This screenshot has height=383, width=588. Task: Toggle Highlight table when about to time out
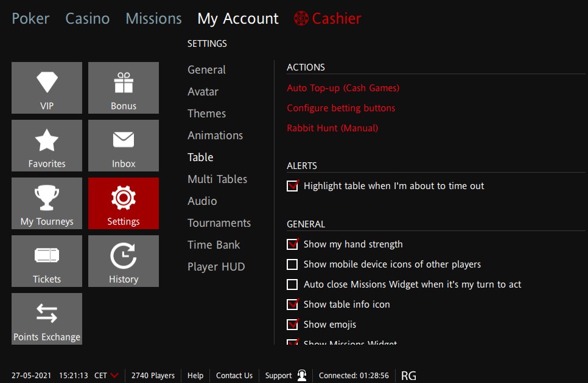pos(293,185)
